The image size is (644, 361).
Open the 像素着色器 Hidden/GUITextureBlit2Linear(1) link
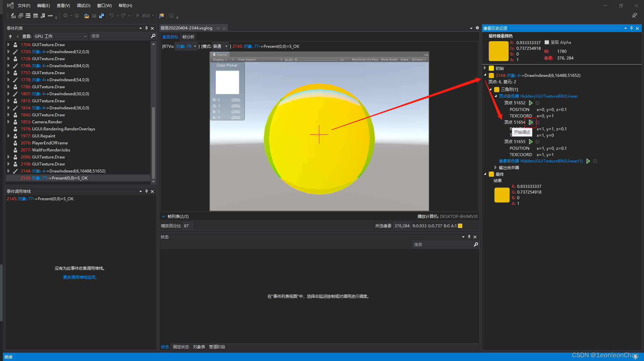541,161
